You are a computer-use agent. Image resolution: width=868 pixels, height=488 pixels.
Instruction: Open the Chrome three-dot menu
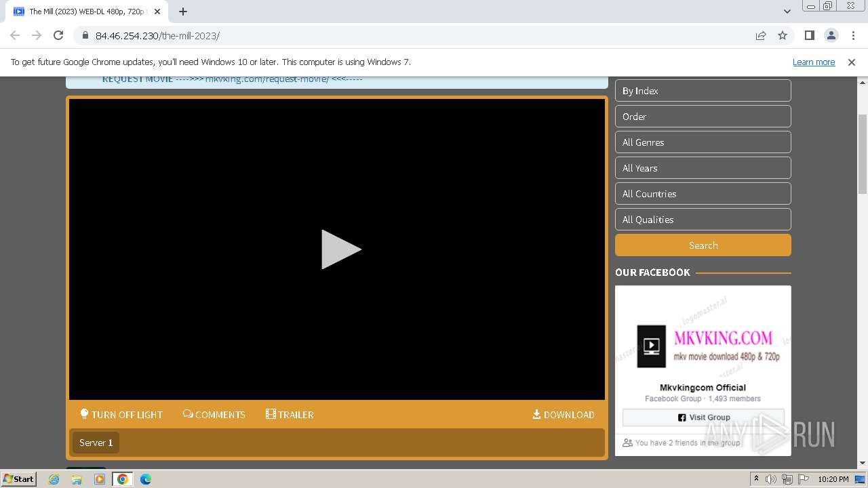point(852,35)
